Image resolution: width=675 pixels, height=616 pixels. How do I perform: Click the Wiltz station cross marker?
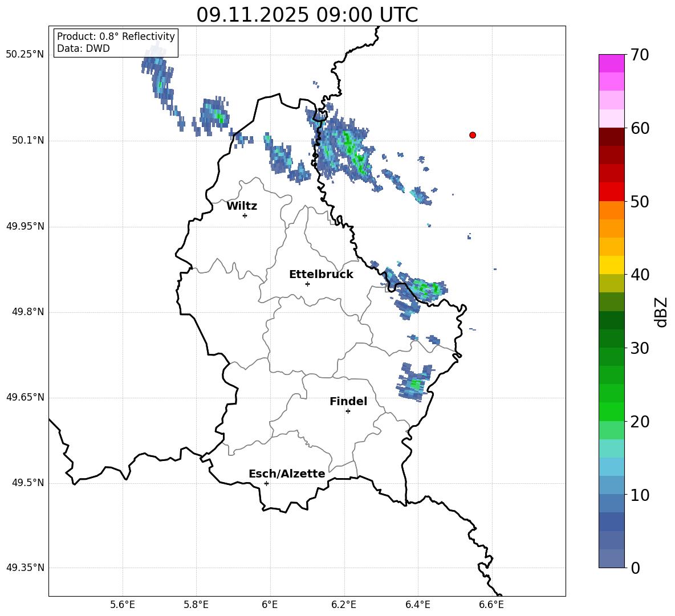(245, 215)
